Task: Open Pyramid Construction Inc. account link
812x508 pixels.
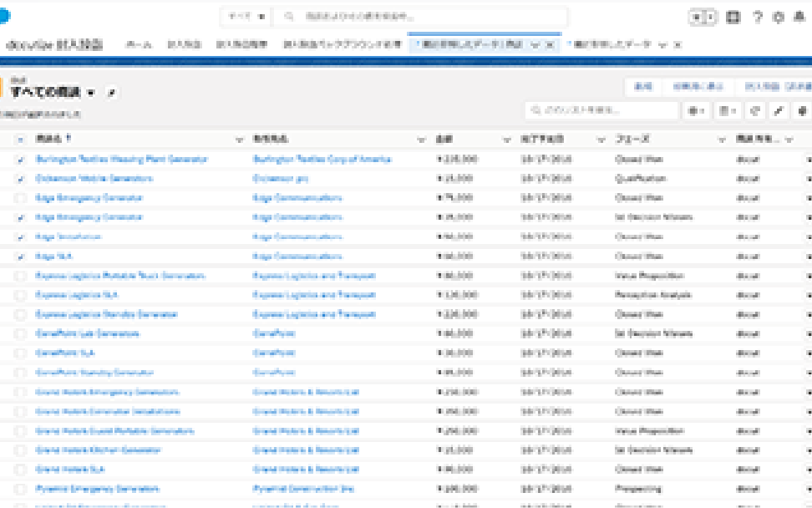Action: click(x=303, y=489)
